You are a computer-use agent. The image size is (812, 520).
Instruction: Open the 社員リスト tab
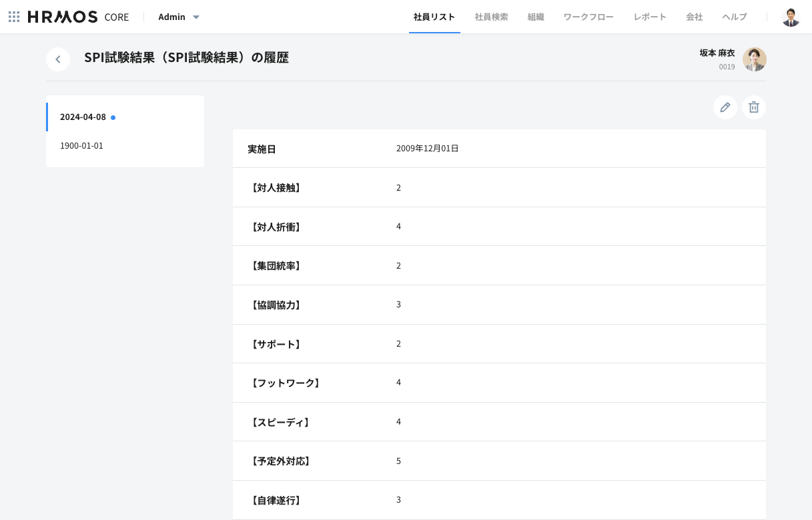click(434, 17)
